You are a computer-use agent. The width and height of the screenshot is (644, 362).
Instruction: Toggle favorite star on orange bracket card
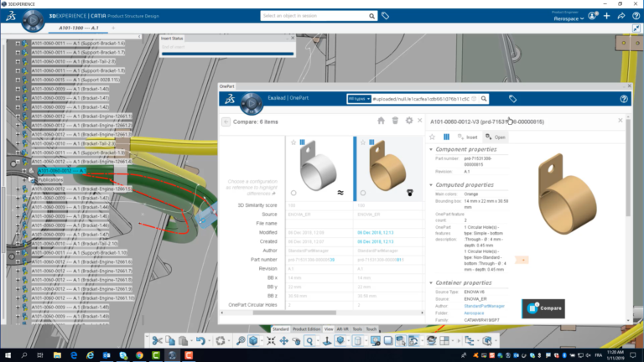tap(362, 142)
